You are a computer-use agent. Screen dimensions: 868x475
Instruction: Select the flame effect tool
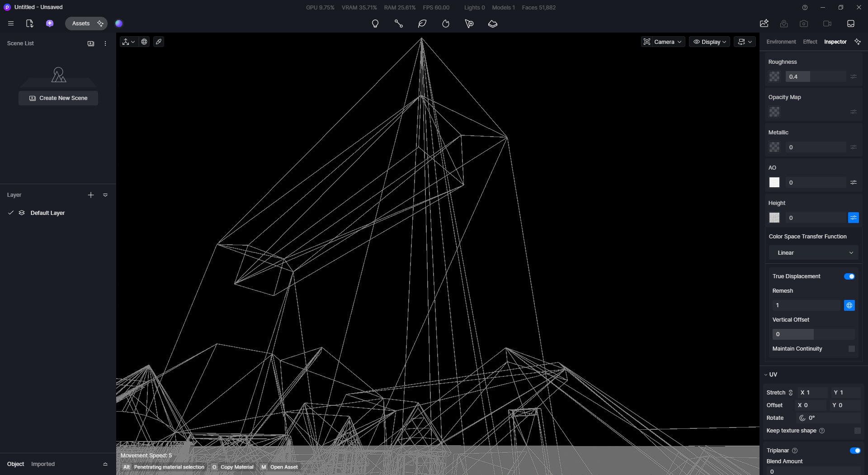tap(446, 24)
